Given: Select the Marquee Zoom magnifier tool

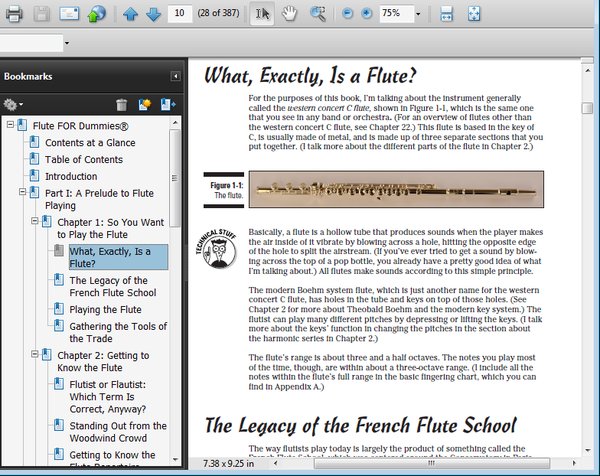Looking at the screenshot, I should (318, 14).
